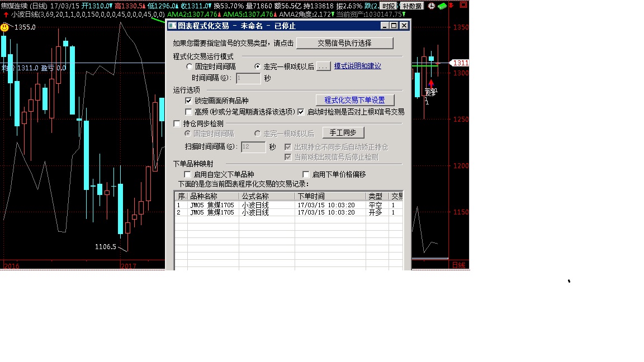Select the 固定时间间隔 run mode radio
644x362 pixels.
pos(189,66)
